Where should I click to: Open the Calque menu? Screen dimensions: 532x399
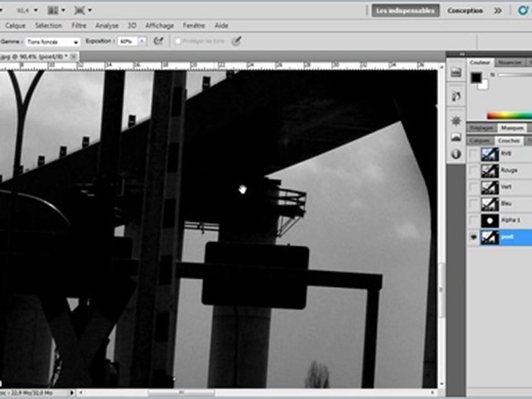coord(16,25)
